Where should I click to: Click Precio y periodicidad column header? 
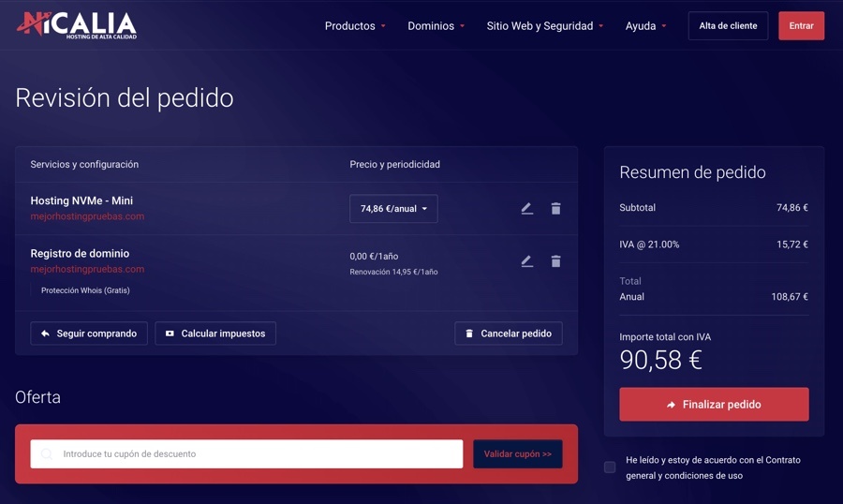point(394,165)
